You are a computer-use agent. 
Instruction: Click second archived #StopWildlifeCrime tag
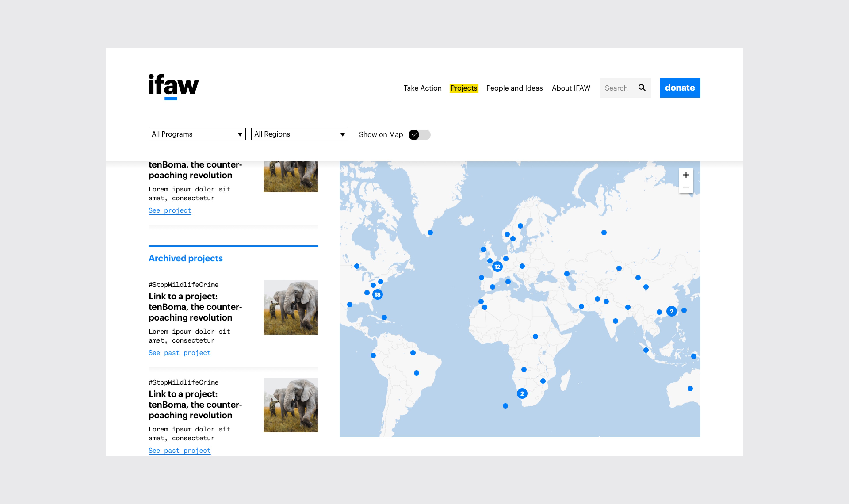coord(183,382)
